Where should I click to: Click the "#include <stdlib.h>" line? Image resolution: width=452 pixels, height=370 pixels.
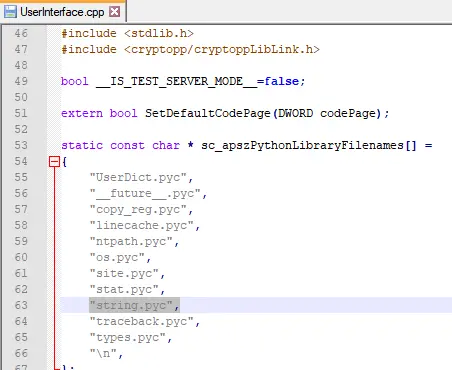tap(127, 33)
